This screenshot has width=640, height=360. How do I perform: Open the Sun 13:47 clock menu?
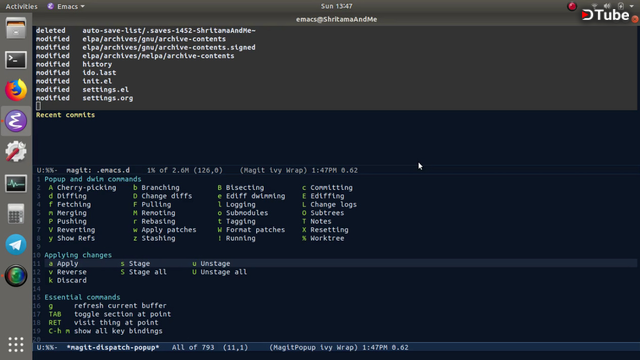336,6
